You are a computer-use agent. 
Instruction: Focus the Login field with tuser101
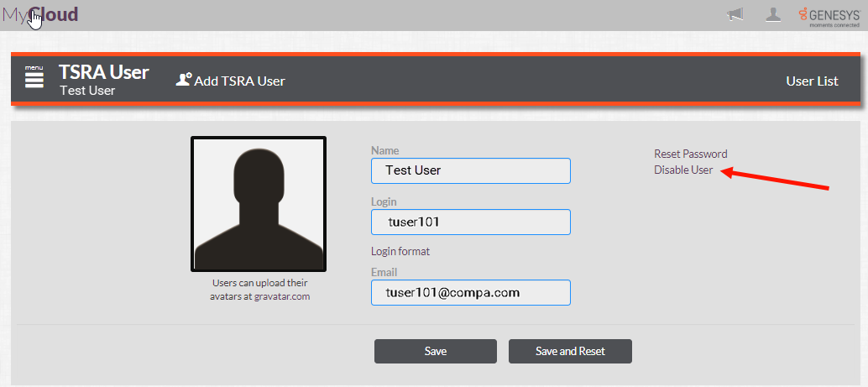tap(470, 222)
